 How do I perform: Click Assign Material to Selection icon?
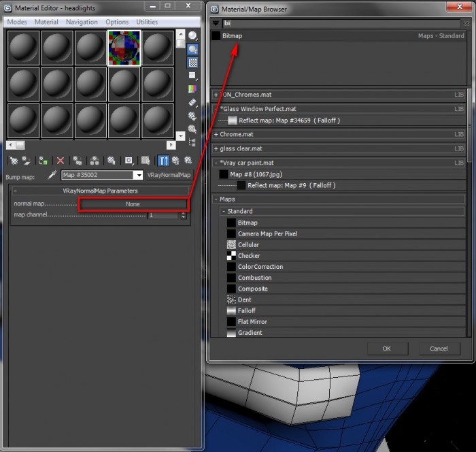(43, 160)
